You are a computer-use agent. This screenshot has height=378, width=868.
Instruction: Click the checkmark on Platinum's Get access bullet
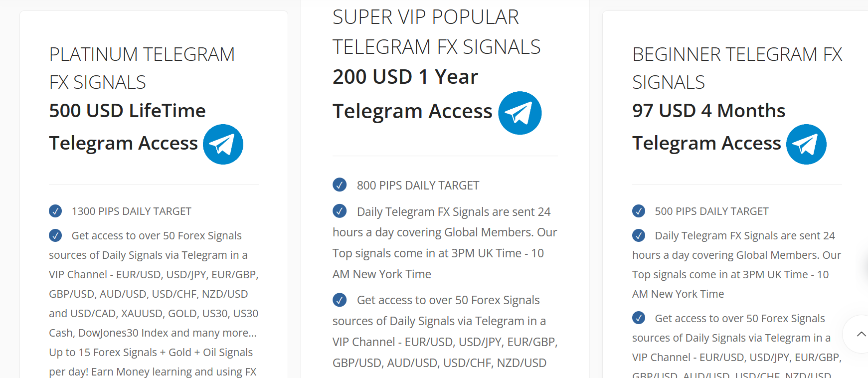tap(55, 235)
